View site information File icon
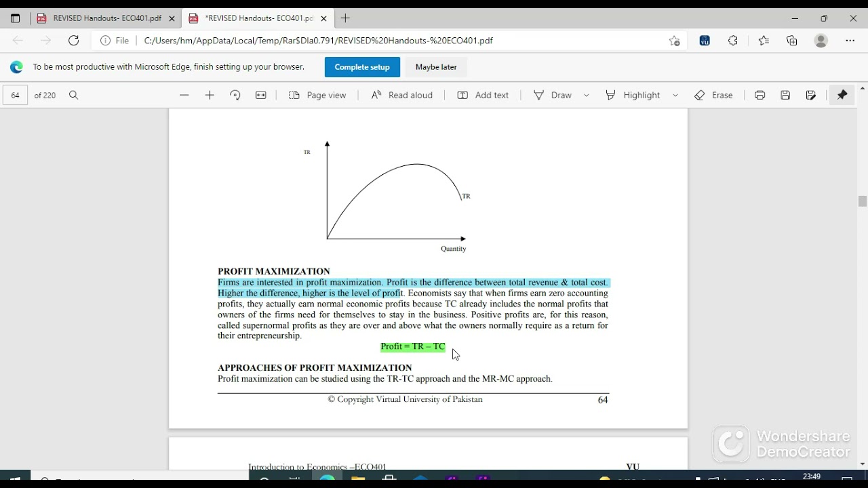868x488 pixels. (x=115, y=41)
